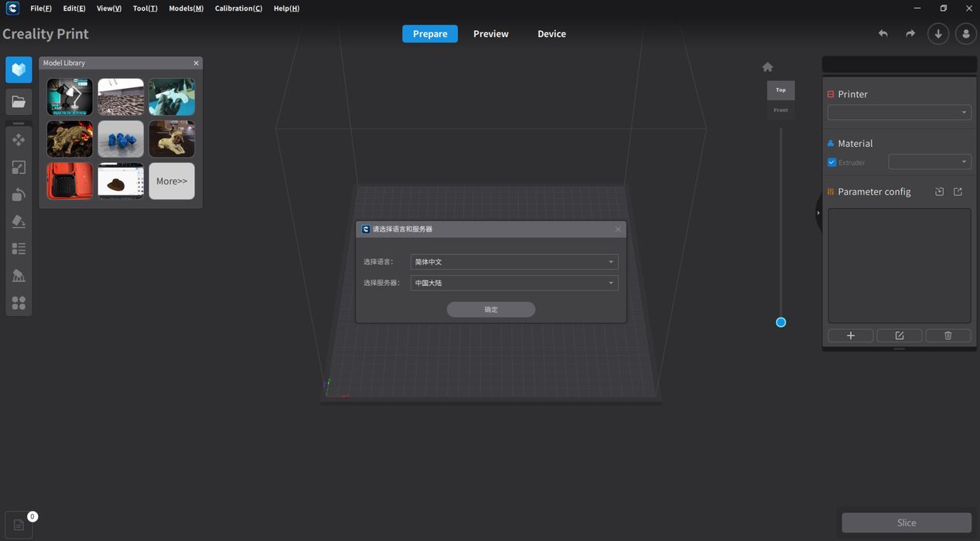Open the Model Library cube icon
Viewport: 980px width, 541px height.
pos(19,70)
